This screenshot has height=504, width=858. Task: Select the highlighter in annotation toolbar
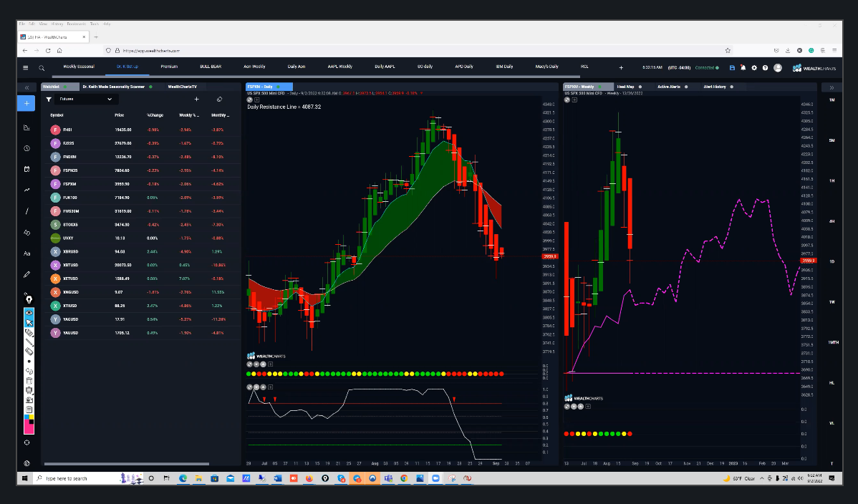[x=29, y=333]
